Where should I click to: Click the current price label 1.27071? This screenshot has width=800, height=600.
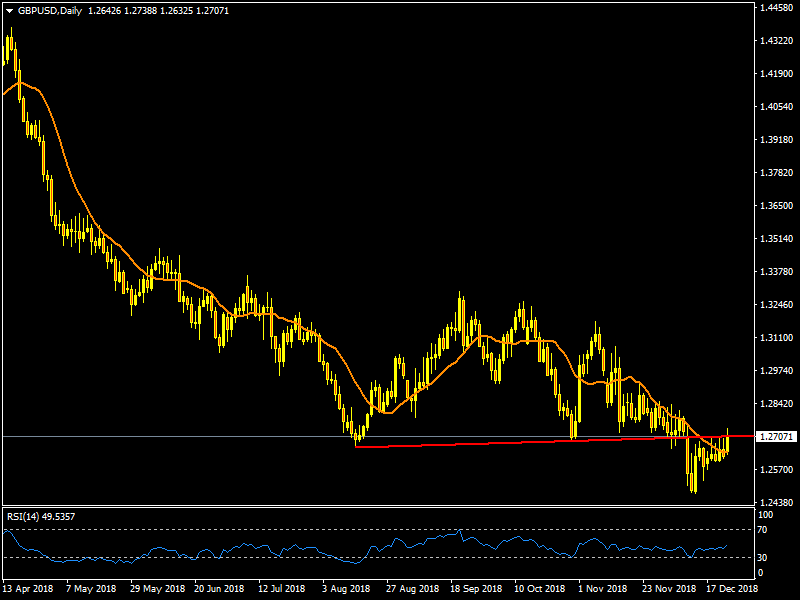(x=777, y=437)
